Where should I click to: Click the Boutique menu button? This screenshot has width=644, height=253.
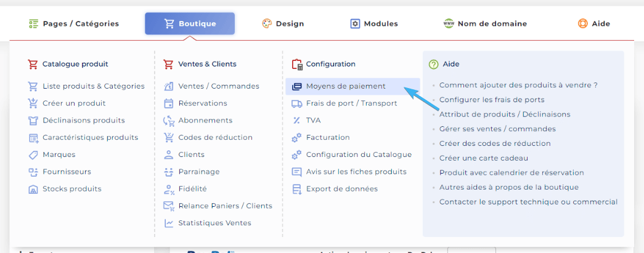click(190, 24)
